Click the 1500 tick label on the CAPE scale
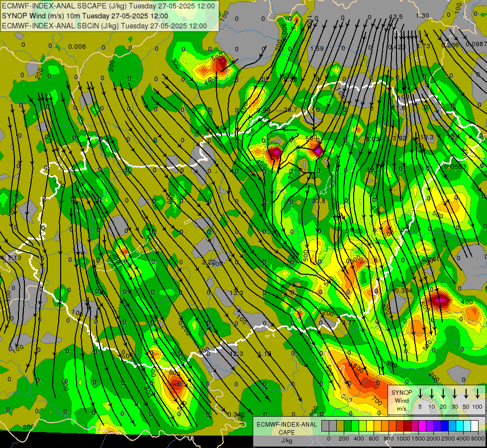Viewport: 487px width, 448px height. (418, 439)
